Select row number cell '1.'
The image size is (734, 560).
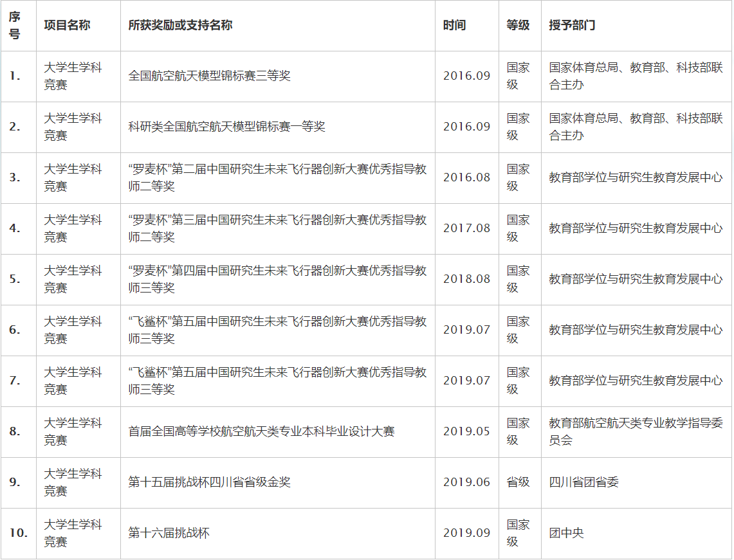tap(18, 77)
